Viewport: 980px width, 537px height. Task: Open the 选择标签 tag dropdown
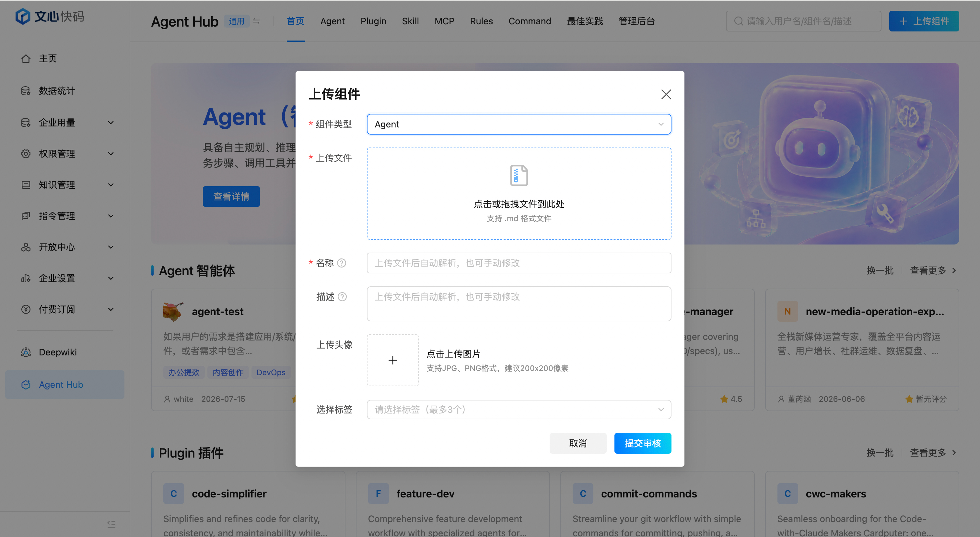[519, 410]
